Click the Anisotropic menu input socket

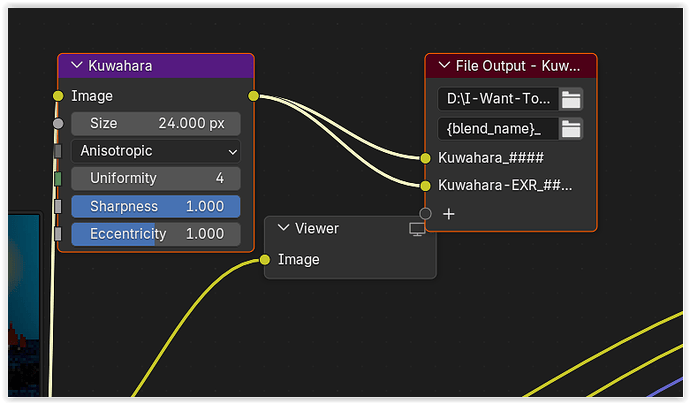tap(58, 151)
